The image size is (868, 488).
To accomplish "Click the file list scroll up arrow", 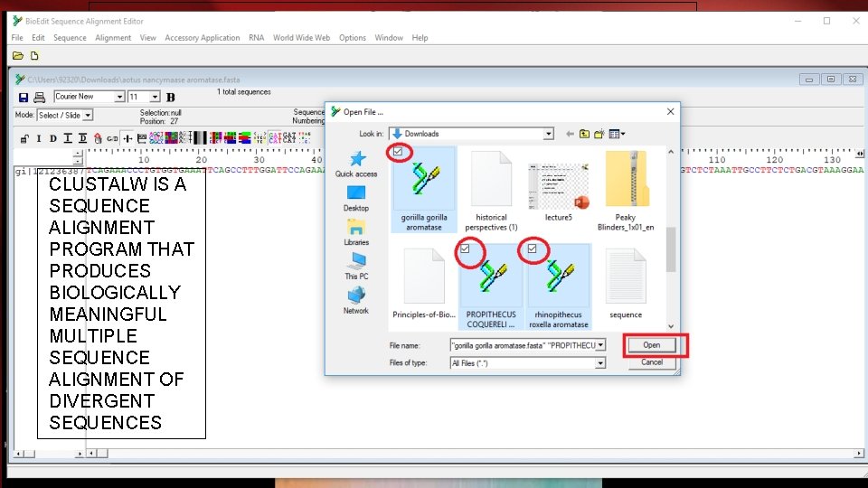I will (671, 152).
